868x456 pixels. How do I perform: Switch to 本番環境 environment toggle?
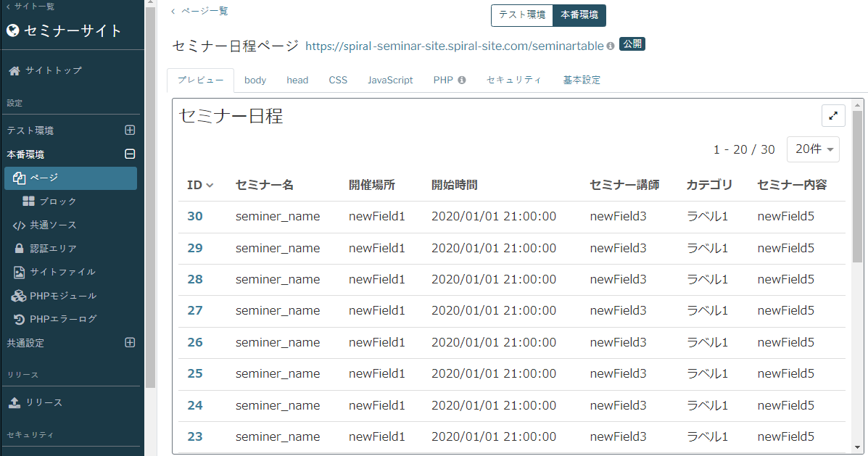tap(579, 15)
